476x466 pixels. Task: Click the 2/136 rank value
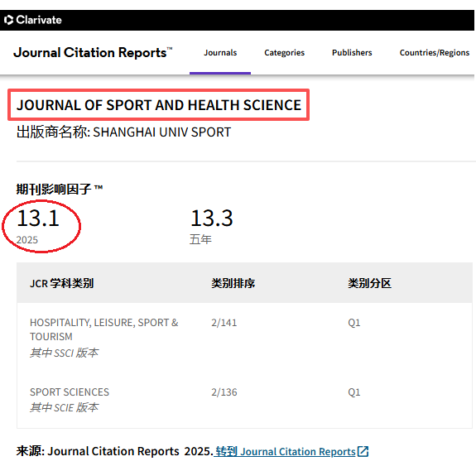224,392
